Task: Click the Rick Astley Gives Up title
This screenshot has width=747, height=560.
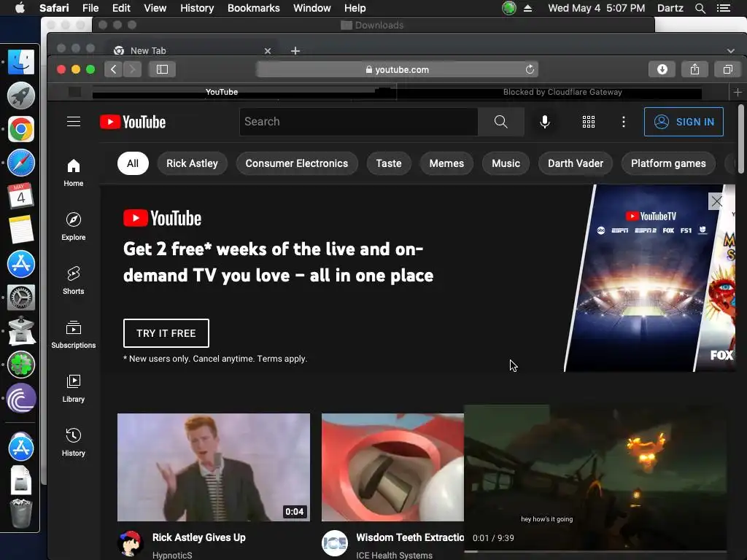Action: click(198, 537)
